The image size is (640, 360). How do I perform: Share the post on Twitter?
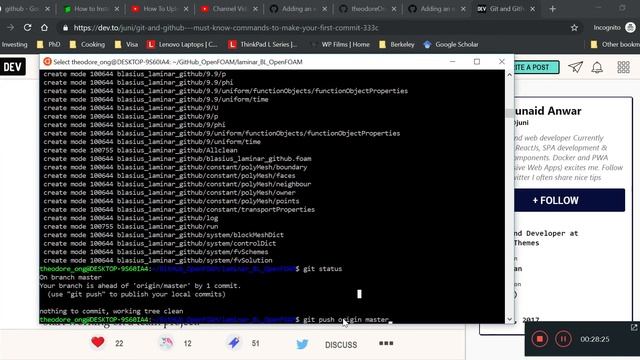tap(302, 344)
